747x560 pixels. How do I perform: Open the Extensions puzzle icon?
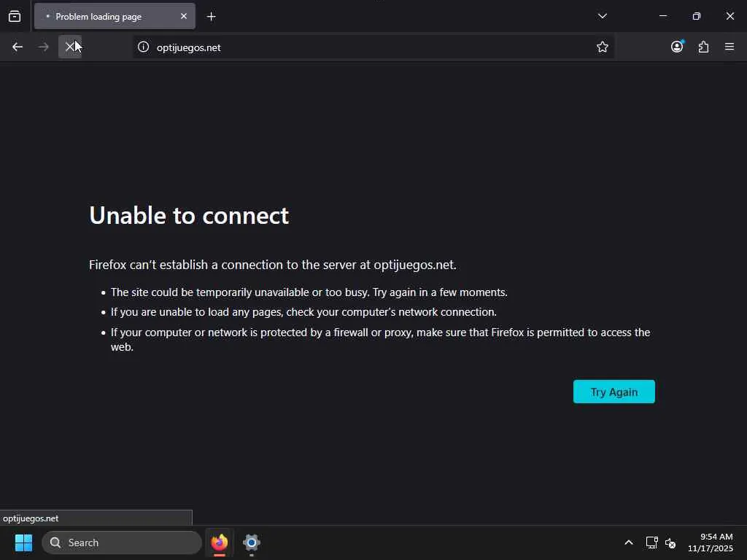pyautogui.click(x=703, y=47)
